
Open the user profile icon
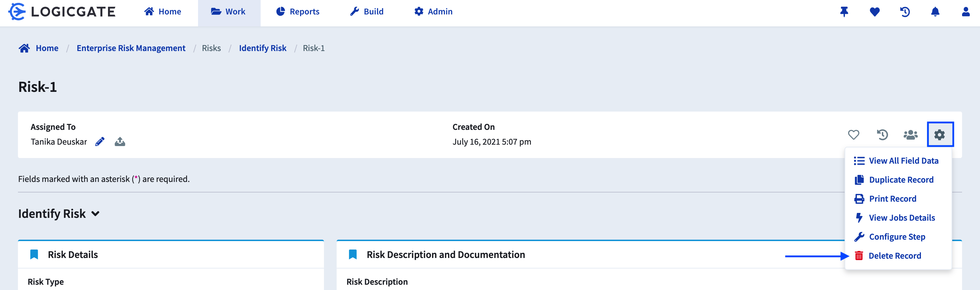tap(965, 12)
